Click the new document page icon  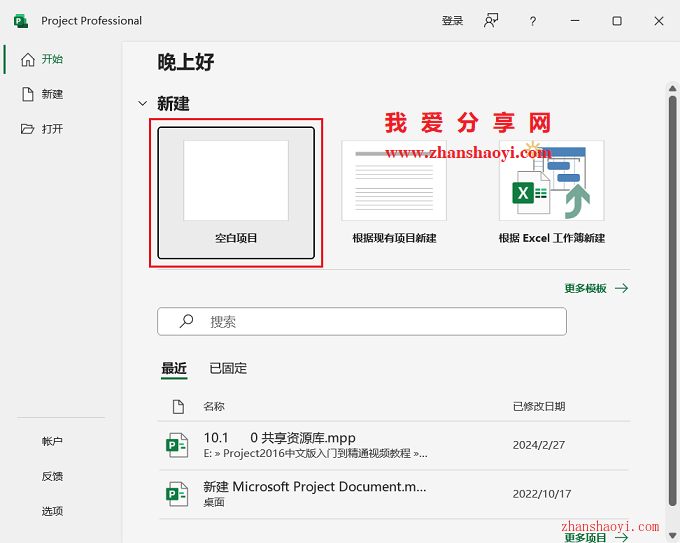click(28, 94)
